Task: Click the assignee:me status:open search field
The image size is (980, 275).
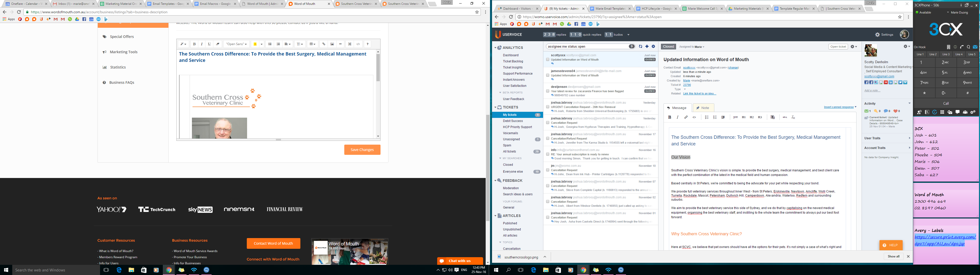Action: tap(587, 47)
